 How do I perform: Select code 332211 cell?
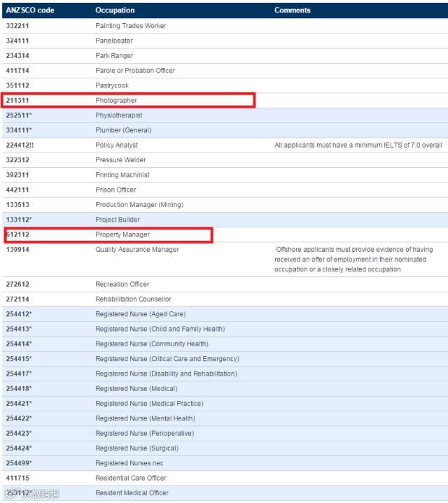point(17,26)
